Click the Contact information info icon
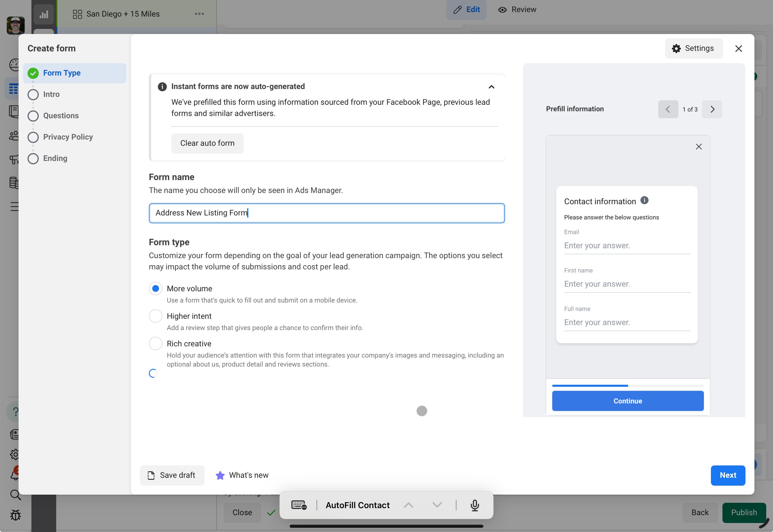 pyautogui.click(x=644, y=200)
